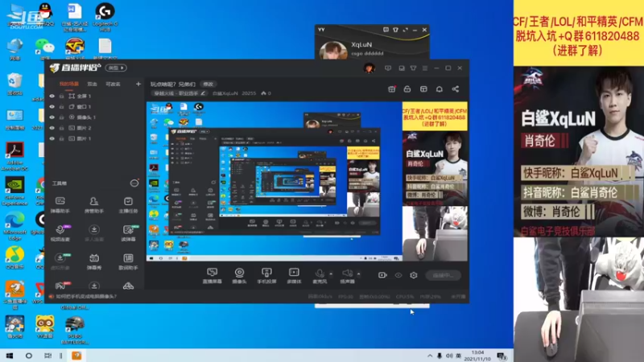The image size is (644, 362).
Task: Edit the 穿越火线 category tag
Action: 179,93
